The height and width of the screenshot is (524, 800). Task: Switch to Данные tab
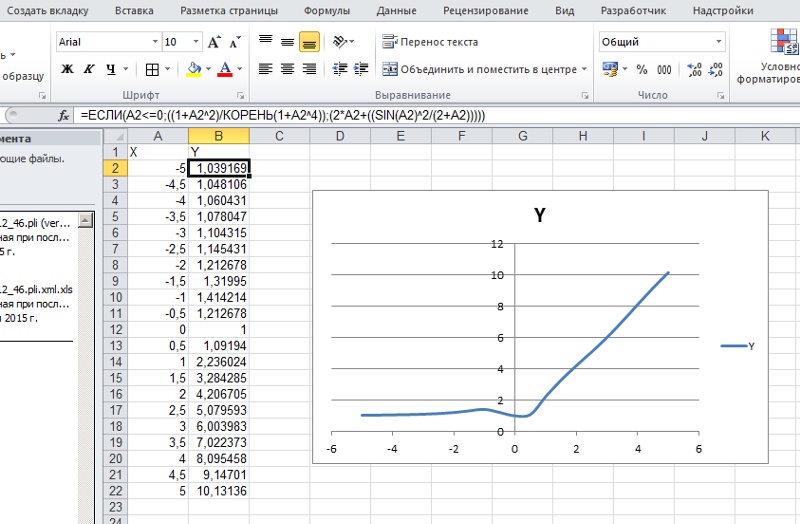(x=396, y=11)
